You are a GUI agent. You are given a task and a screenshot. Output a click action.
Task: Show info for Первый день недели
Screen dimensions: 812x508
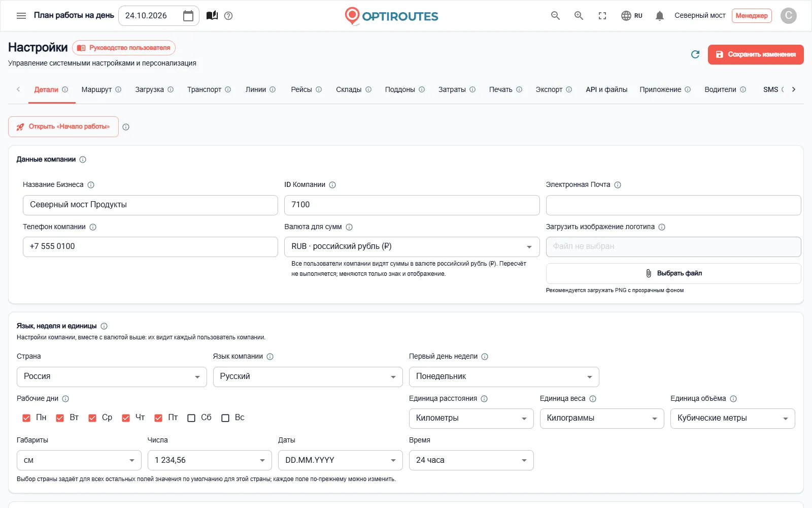pyautogui.click(x=485, y=357)
